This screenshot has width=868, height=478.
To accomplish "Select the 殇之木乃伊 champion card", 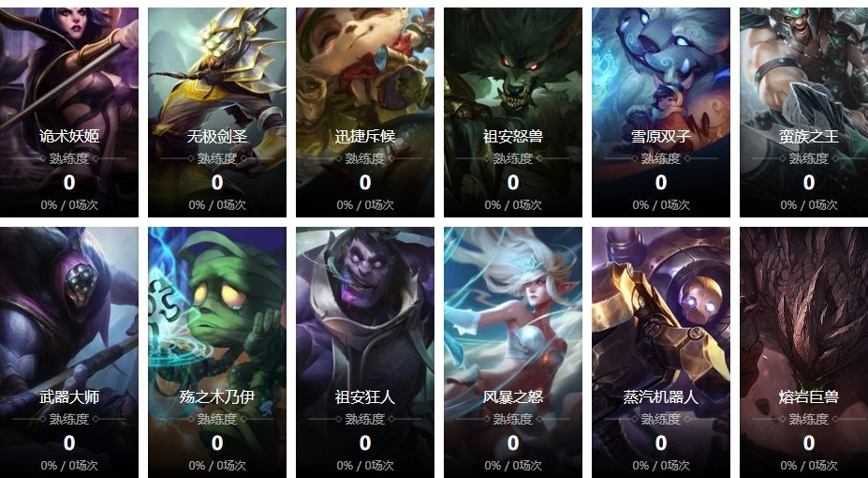I will [x=217, y=352].
